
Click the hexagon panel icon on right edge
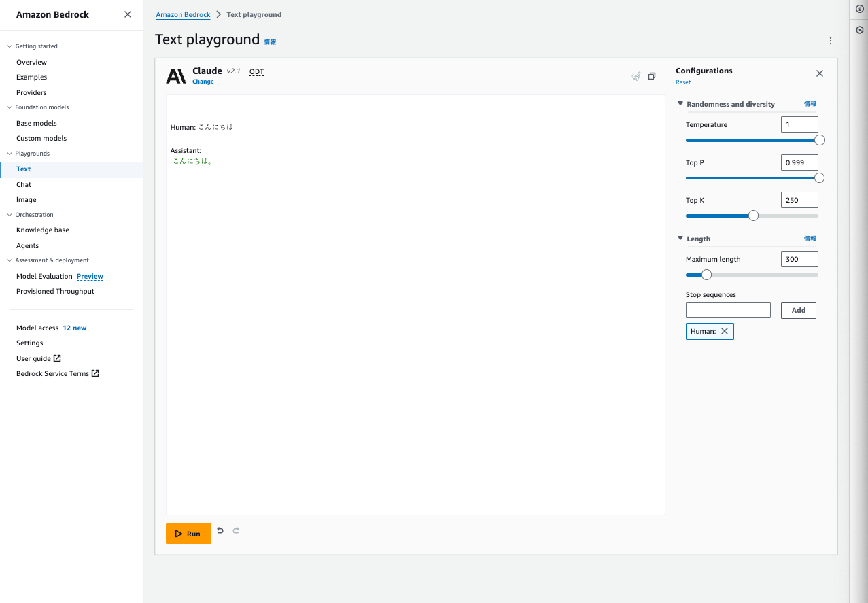(x=858, y=30)
